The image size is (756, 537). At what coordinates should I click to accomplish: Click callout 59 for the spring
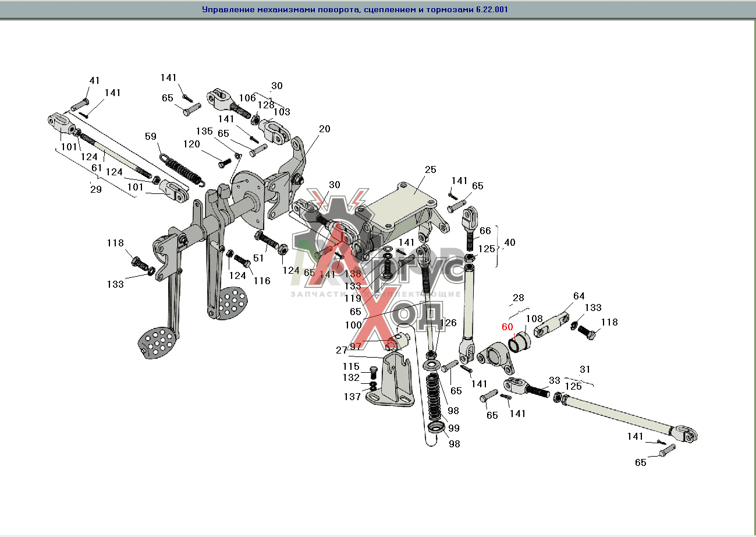[x=151, y=137]
